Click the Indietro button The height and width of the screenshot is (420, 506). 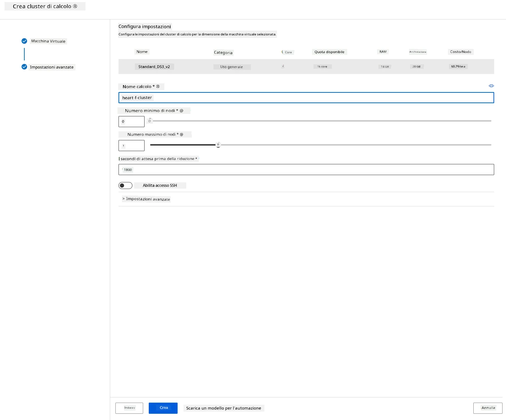point(129,408)
